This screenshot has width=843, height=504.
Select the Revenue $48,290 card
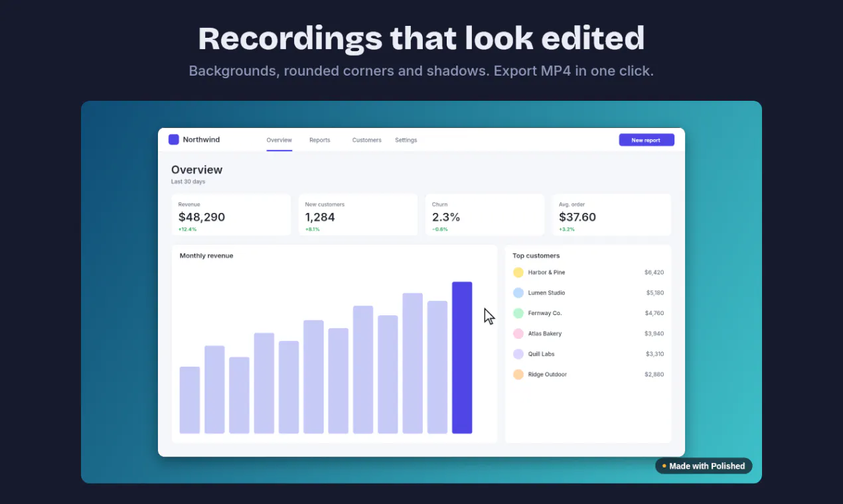231,215
